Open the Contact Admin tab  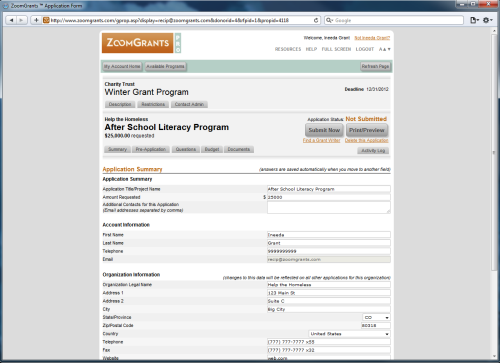(189, 104)
